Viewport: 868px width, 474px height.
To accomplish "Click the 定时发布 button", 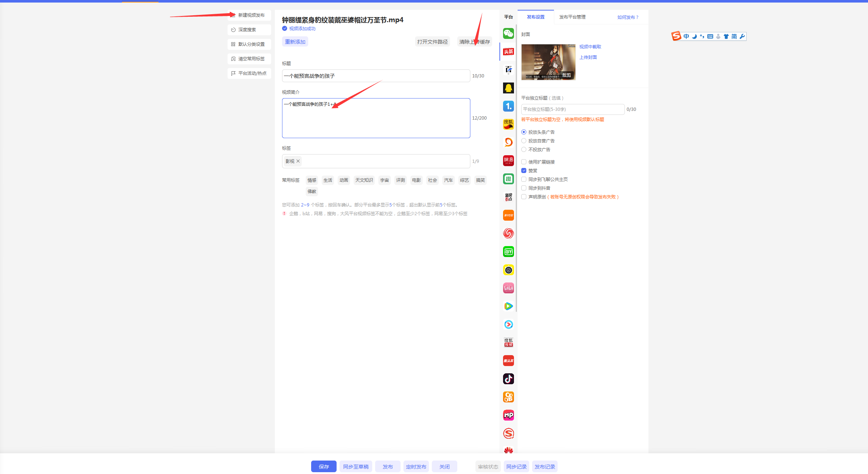I will pos(416,467).
